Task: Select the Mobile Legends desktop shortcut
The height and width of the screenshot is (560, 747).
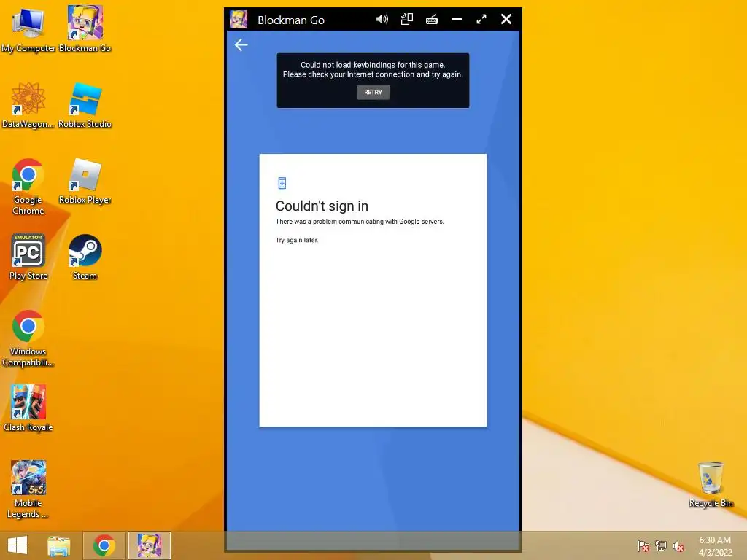Action: [x=28, y=489]
